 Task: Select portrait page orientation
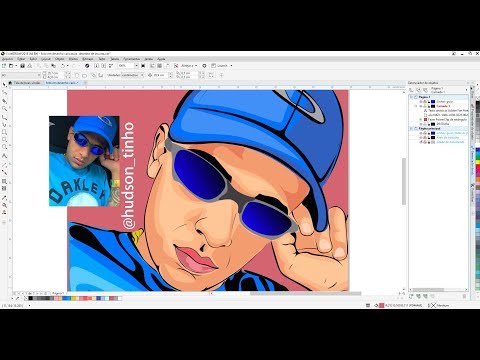click(77, 75)
